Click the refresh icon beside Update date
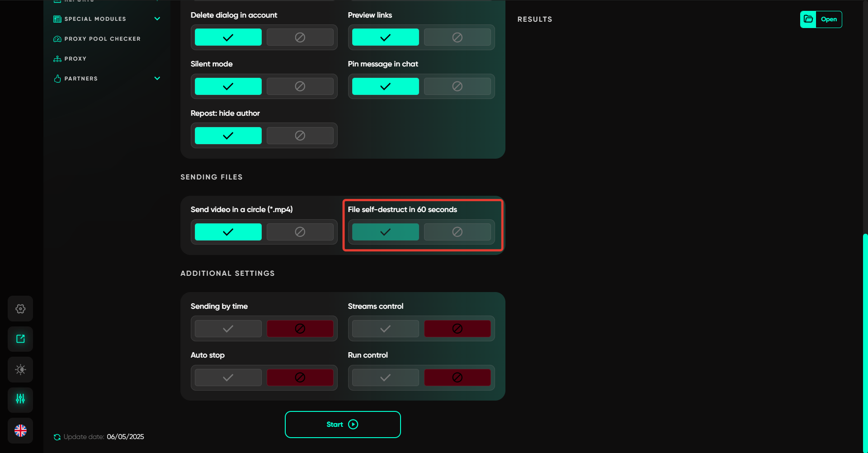 tap(57, 437)
